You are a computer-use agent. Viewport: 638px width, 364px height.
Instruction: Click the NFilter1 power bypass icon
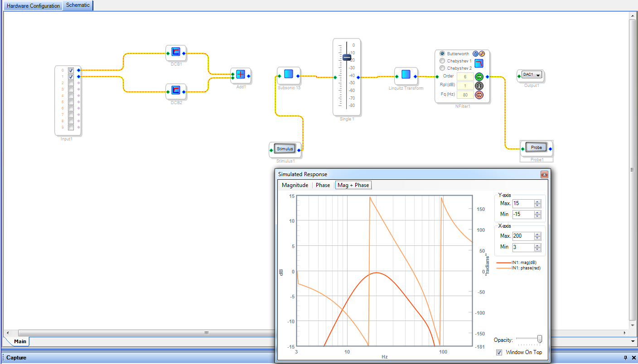(x=475, y=53)
